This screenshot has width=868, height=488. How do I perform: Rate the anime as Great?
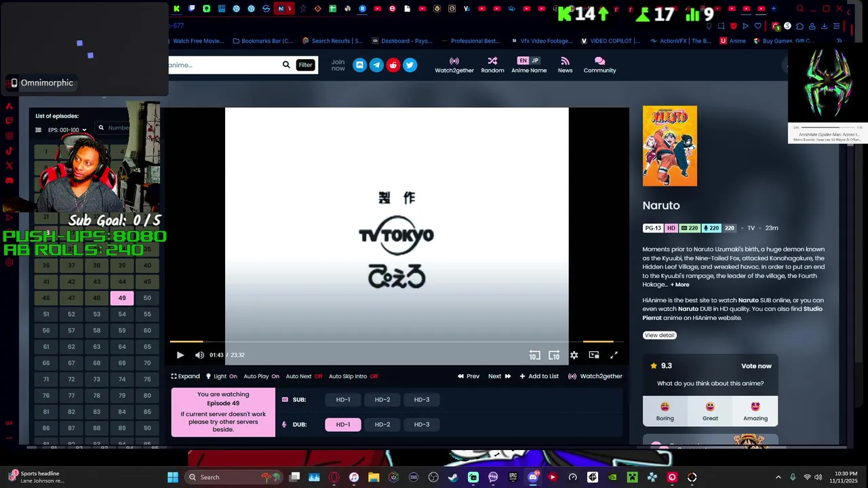(x=710, y=411)
